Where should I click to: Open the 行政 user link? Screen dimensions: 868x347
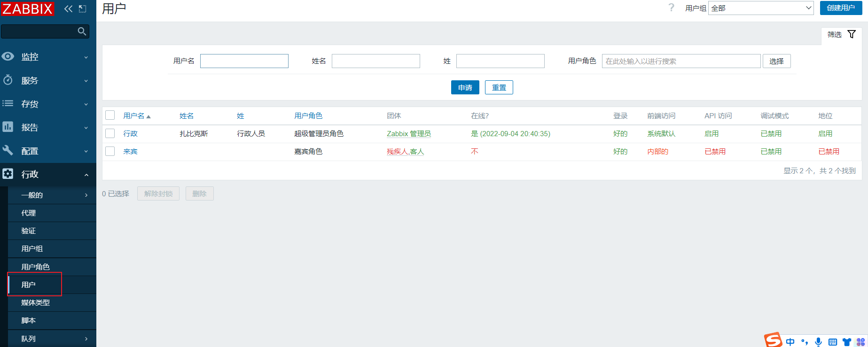pyautogui.click(x=130, y=133)
